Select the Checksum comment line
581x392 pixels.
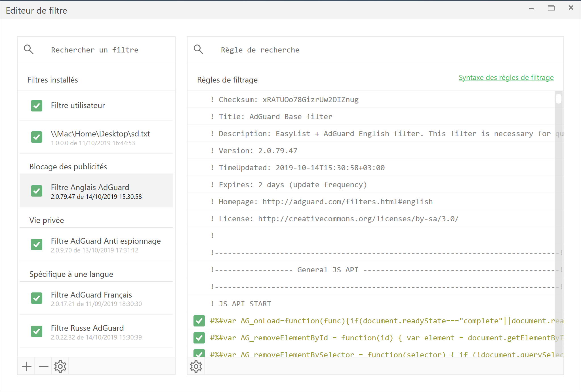pyautogui.click(x=371, y=100)
